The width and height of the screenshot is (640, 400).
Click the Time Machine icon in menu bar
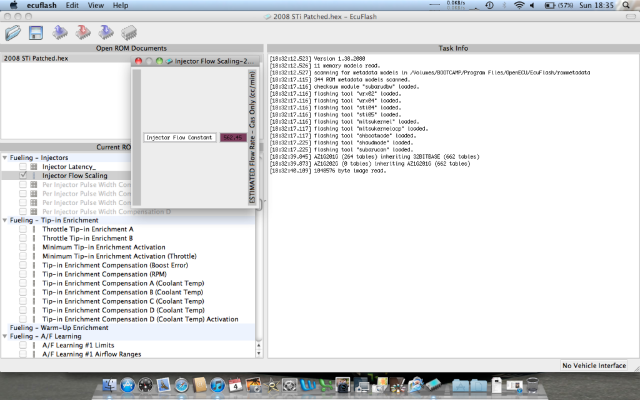tap(489, 5)
